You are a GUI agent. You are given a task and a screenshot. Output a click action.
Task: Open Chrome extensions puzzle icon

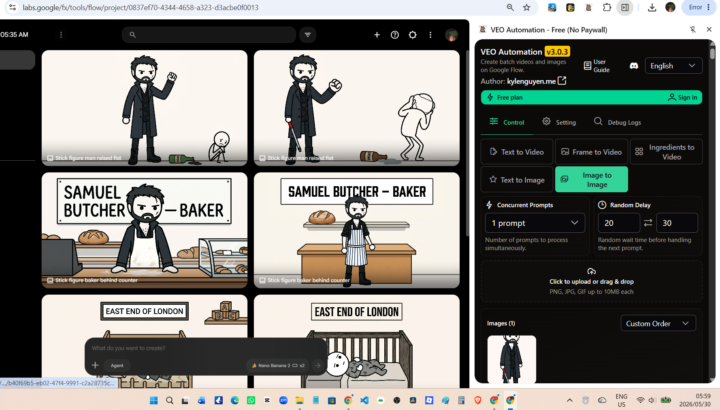(607, 7)
